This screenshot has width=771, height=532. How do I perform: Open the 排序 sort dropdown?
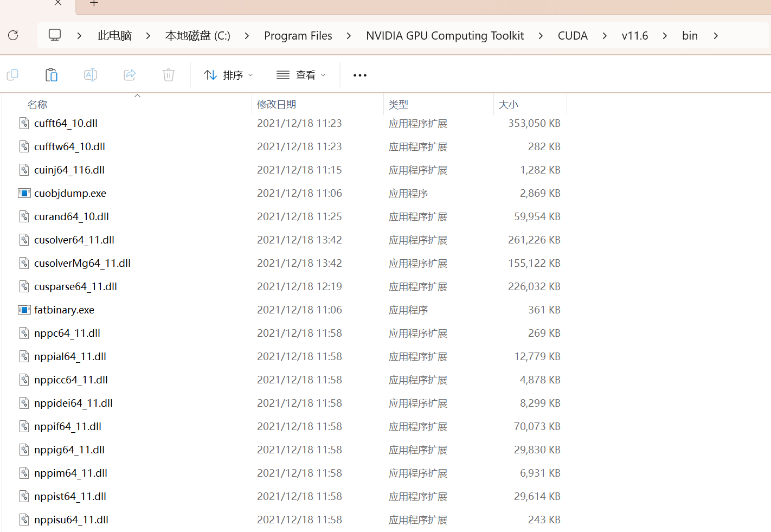[x=228, y=75]
